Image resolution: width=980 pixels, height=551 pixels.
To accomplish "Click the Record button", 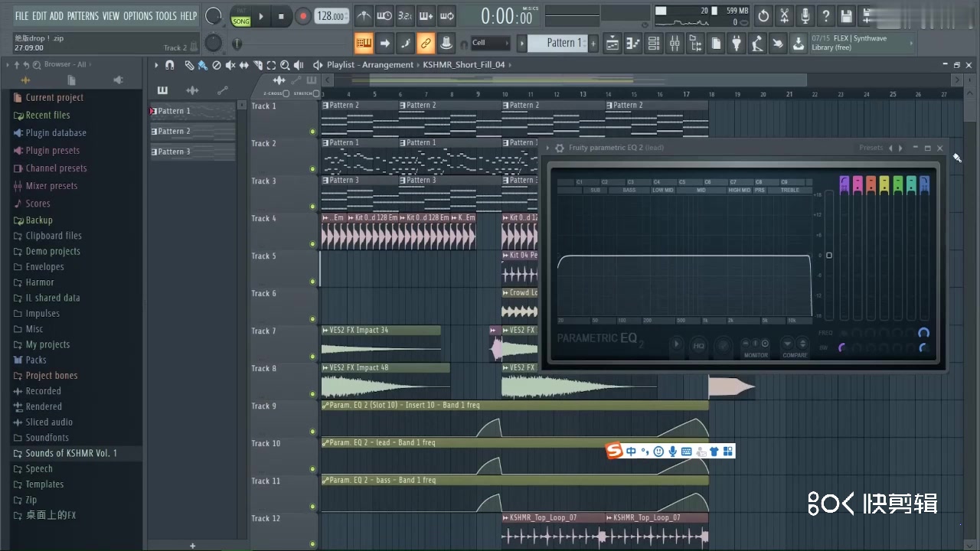I will tap(303, 16).
